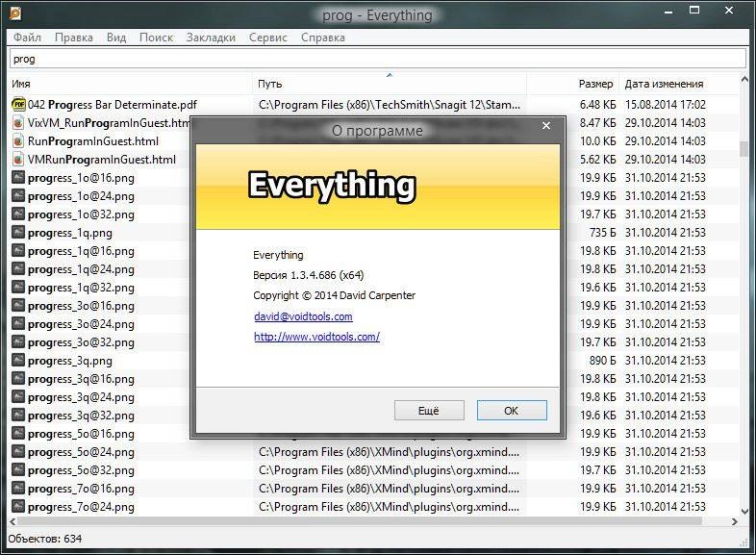Viewport: 756px width, 555px height.
Task: Click the Ещё button in the dialog
Action: click(x=429, y=411)
